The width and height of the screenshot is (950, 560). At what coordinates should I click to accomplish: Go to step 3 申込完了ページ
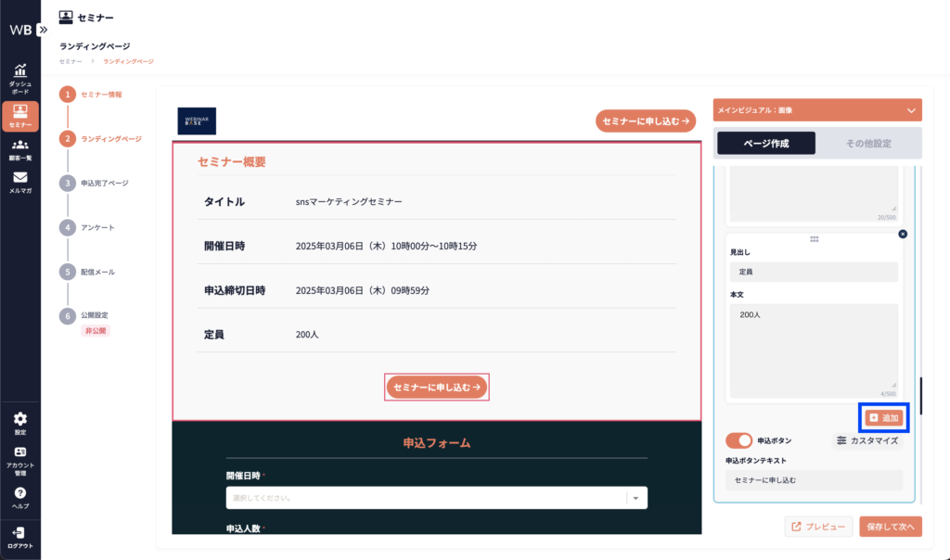click(104, 183)
